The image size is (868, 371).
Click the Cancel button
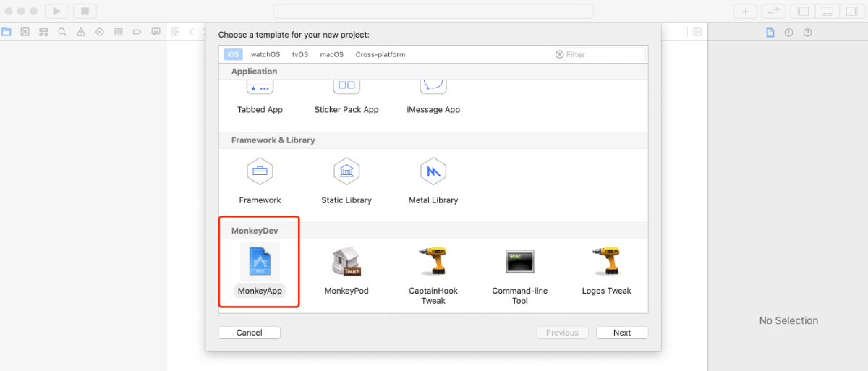(249, 333)
